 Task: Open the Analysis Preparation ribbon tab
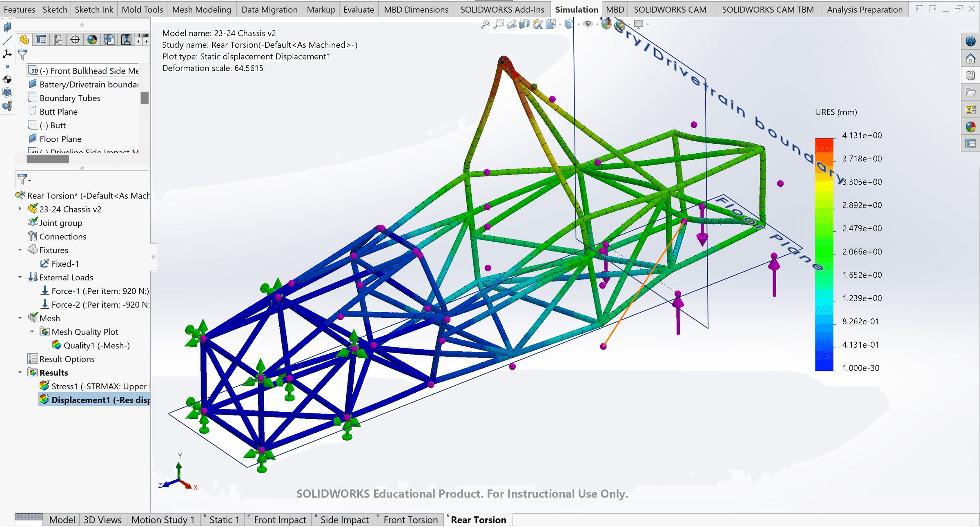coord(865,9)
